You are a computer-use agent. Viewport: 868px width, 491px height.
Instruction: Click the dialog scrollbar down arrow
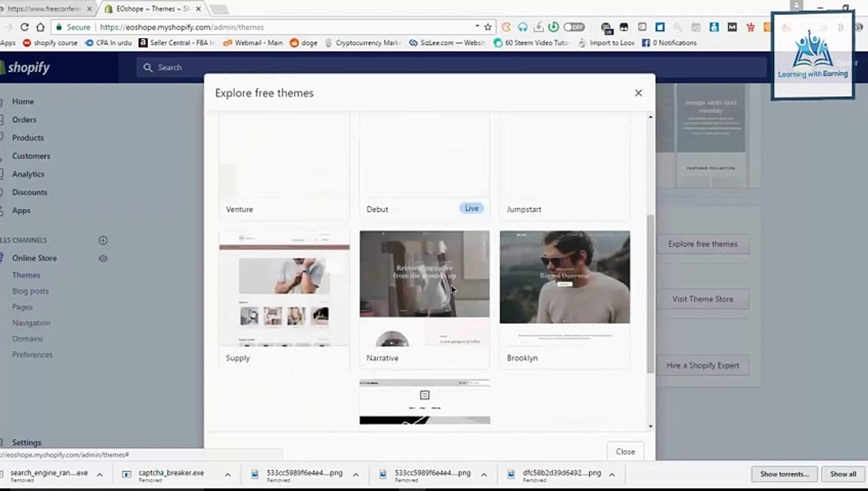pos(650,426)
